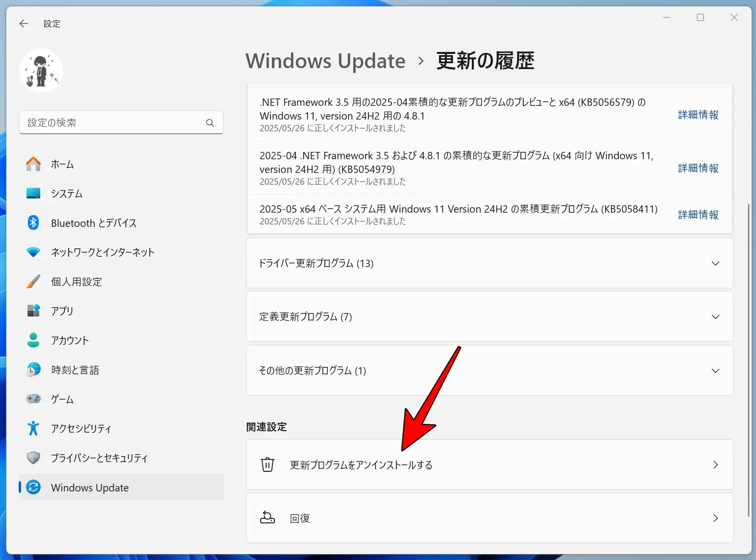Click the back arrow at top left
Viewport: 756px width, 560px height.
(x=24, y=23)
